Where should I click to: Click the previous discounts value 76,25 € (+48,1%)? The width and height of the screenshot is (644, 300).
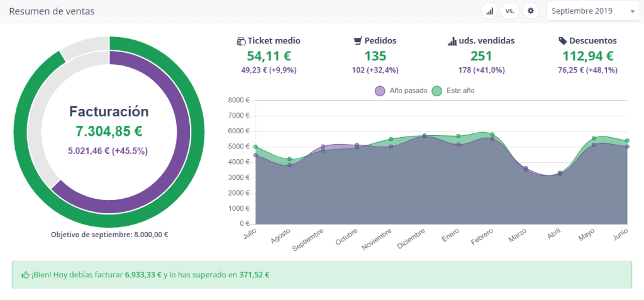click(588, 70)
